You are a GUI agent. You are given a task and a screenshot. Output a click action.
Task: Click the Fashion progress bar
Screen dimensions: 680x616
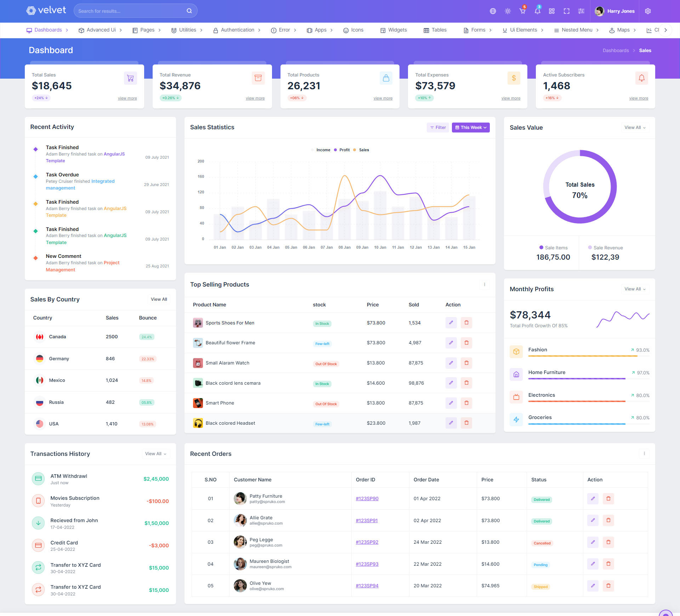(x=582, y=356)
